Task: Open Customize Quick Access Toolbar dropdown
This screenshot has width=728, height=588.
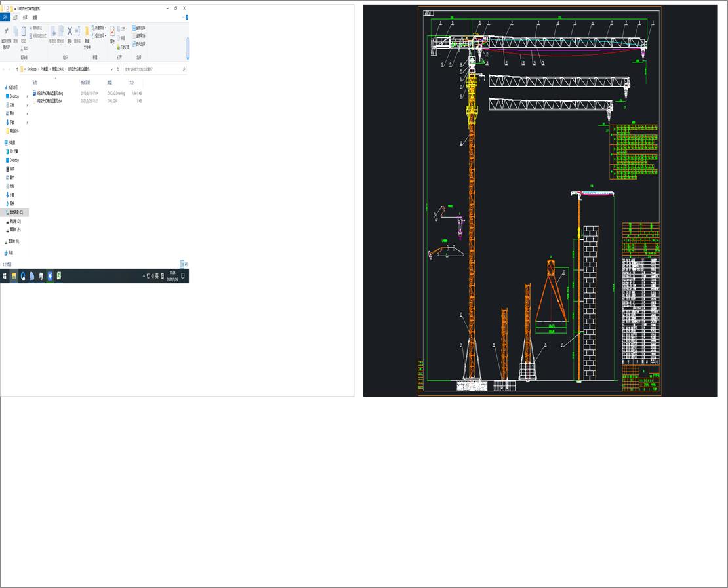Action: (15, 9)
